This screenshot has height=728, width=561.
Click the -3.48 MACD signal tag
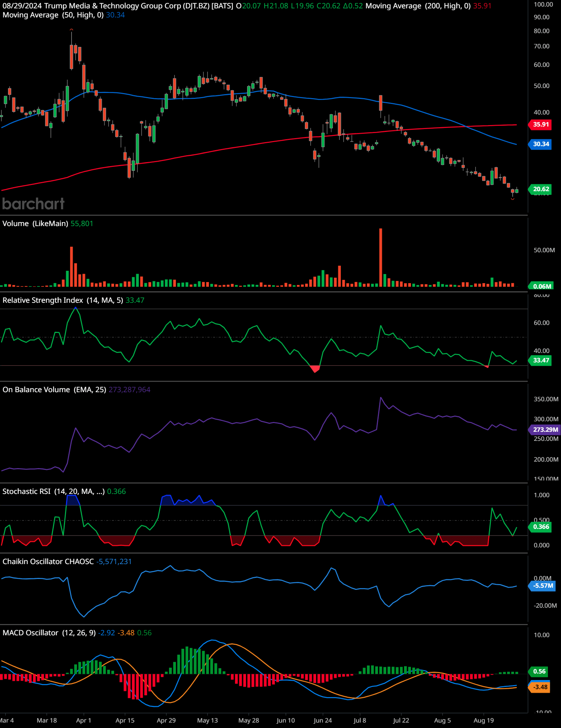[x=540, y=687]
